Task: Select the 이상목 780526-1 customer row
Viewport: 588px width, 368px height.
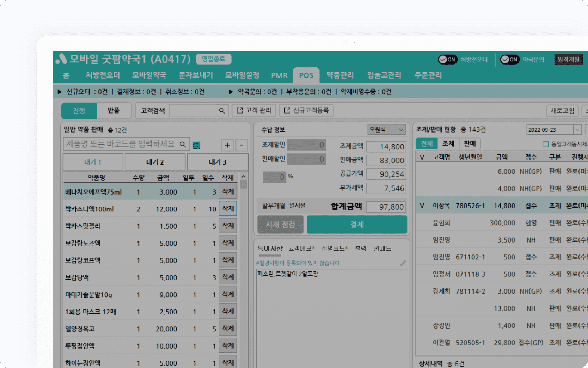Action: point(502,206)
